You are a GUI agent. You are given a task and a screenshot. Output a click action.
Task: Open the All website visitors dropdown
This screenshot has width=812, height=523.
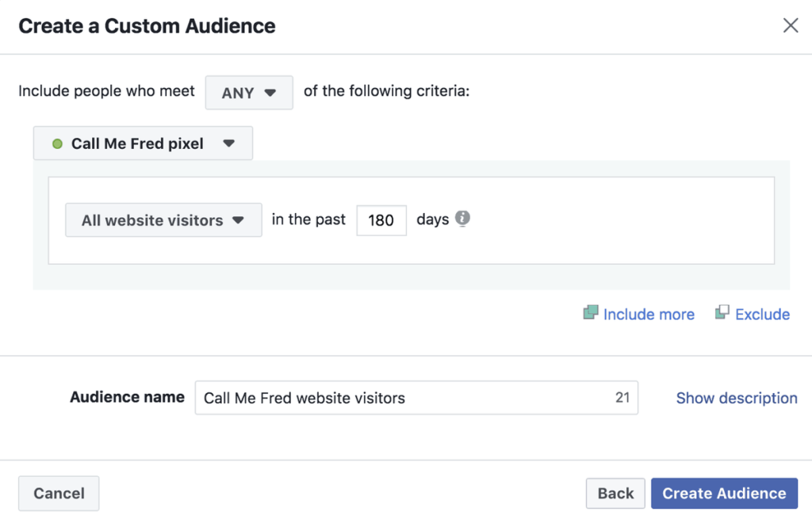click(x=163, y=220)
